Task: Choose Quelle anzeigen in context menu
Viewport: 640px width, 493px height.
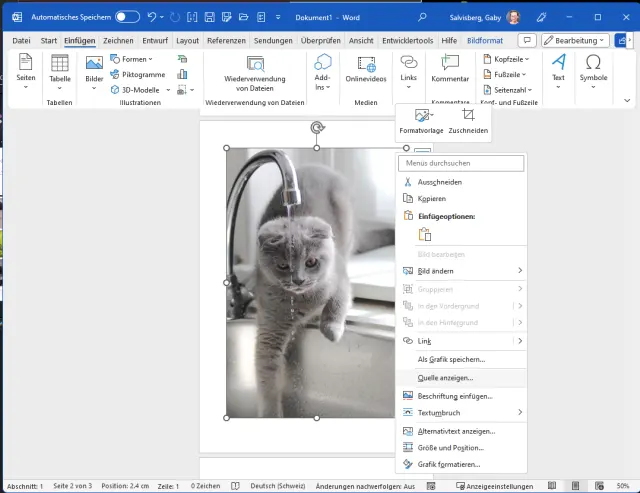Action: 445,377
